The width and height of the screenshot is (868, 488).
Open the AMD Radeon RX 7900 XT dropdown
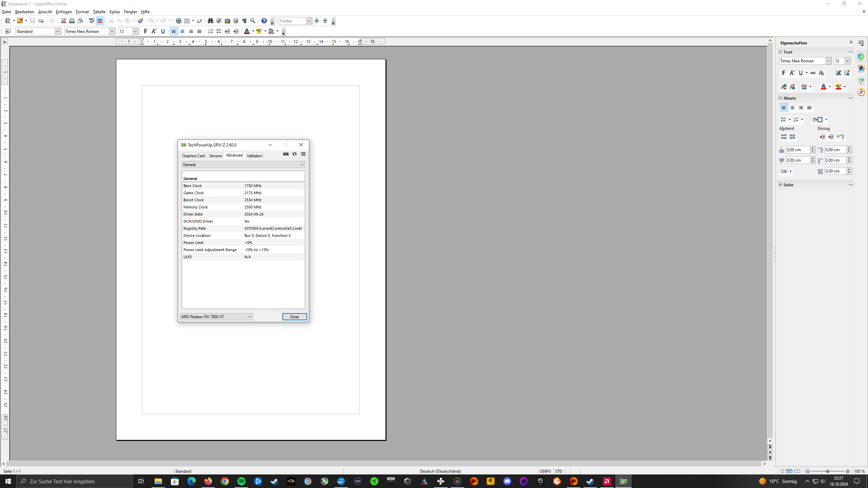coord(216,317)
